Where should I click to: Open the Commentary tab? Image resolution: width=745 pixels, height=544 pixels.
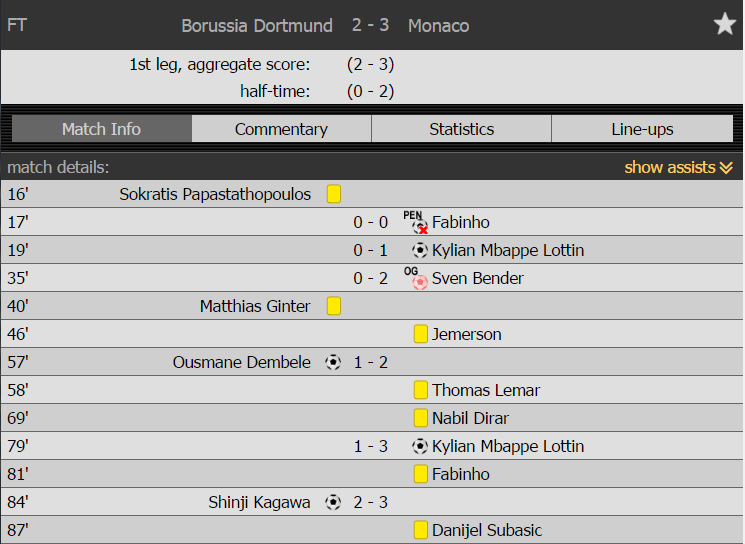pyautogui.click(x=281, y=129)
